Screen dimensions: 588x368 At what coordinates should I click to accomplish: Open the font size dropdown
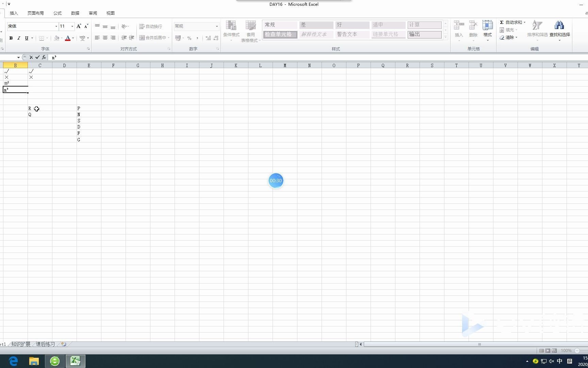[72, 26]
